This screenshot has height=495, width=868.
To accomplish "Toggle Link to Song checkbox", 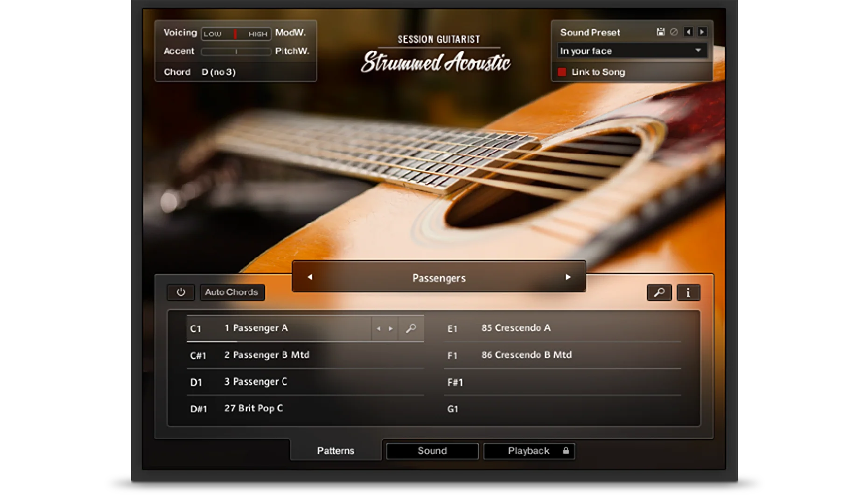I will 562,72.
